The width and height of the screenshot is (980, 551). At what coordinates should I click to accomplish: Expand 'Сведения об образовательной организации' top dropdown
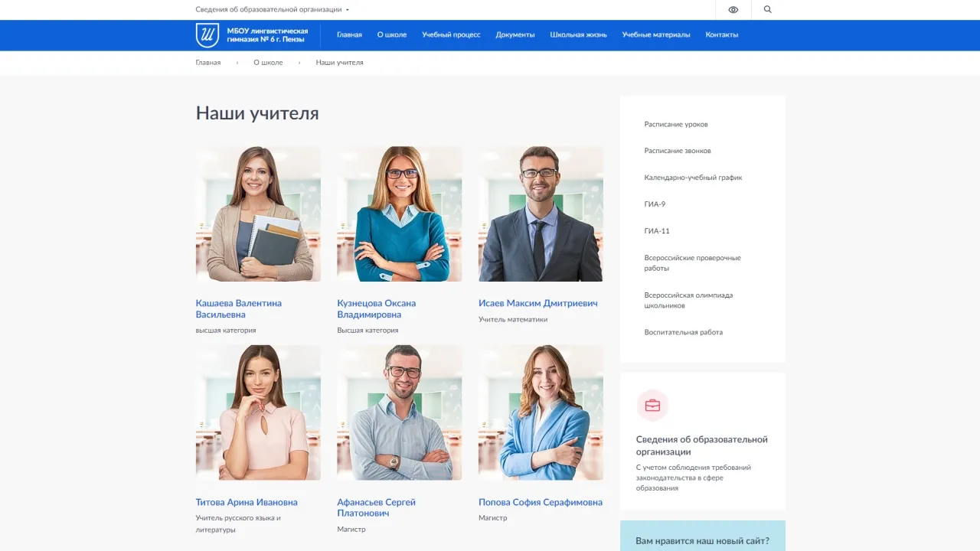[273, 10]
